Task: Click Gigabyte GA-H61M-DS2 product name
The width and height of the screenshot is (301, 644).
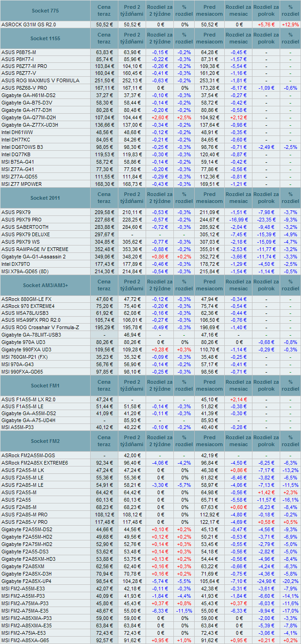Action: coord(29,95)
